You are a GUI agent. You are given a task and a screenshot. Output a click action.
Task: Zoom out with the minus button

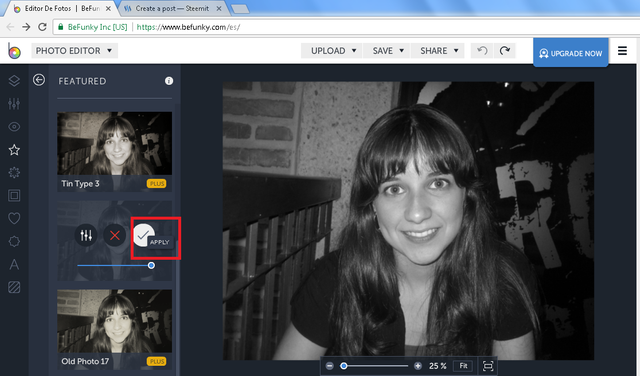click(330, 366)
